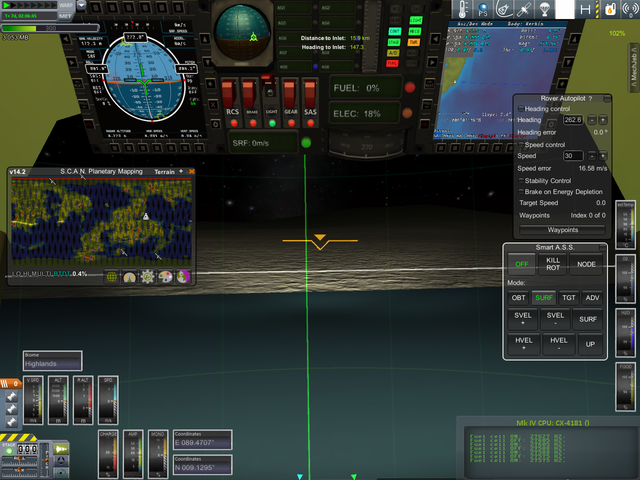Open the thermometer temperature overlay icon
This screenshot has width=640, height=480.
462,9
